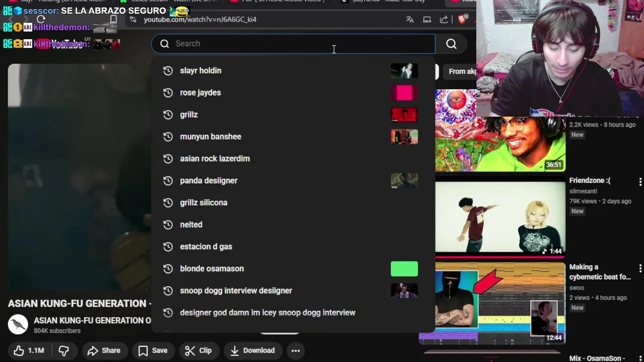The width and height of the screenshot is (644, 362).
Task: Open three-dot menu for "Mix - OsamaSon"
Action: (640, 358)
